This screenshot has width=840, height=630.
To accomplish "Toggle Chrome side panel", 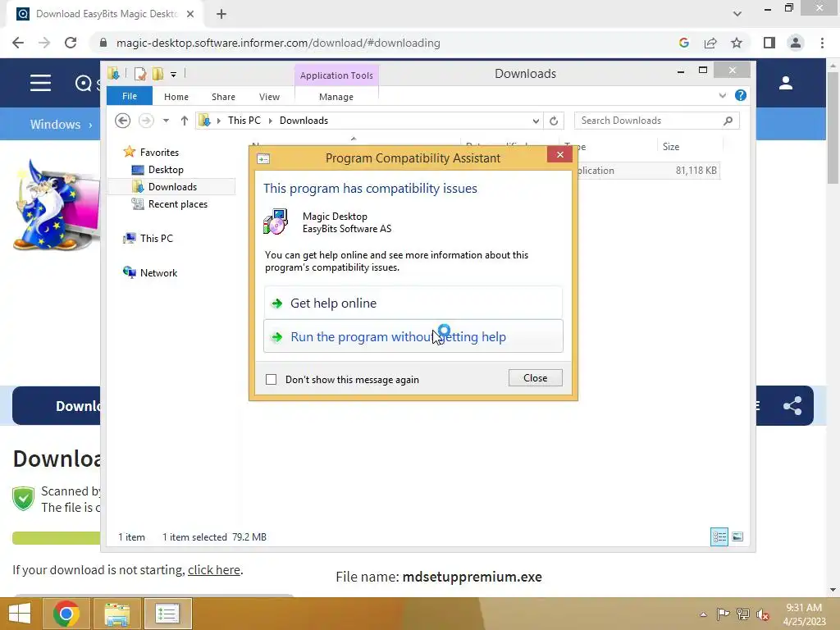I will pos(769,43).
